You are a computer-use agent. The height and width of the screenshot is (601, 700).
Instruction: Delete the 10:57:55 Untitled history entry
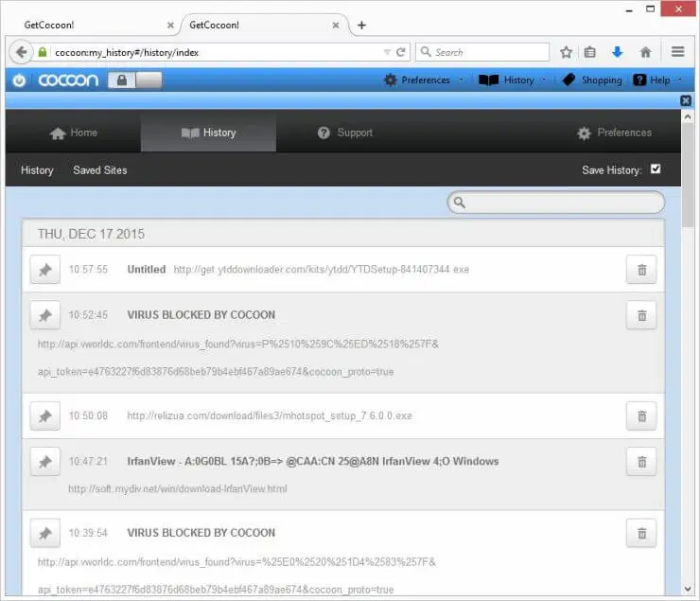point(641,270)
